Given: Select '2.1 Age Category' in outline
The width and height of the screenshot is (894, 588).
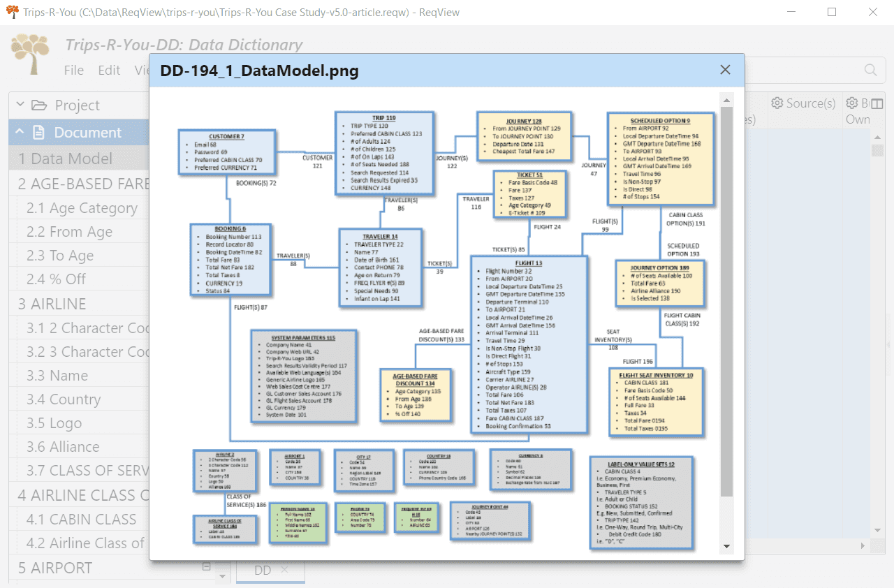Looking at the screenshot, I should pos(80,208).
